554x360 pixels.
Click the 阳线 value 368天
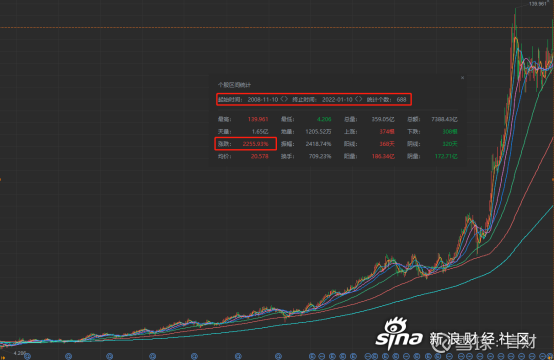click(387, 144)
